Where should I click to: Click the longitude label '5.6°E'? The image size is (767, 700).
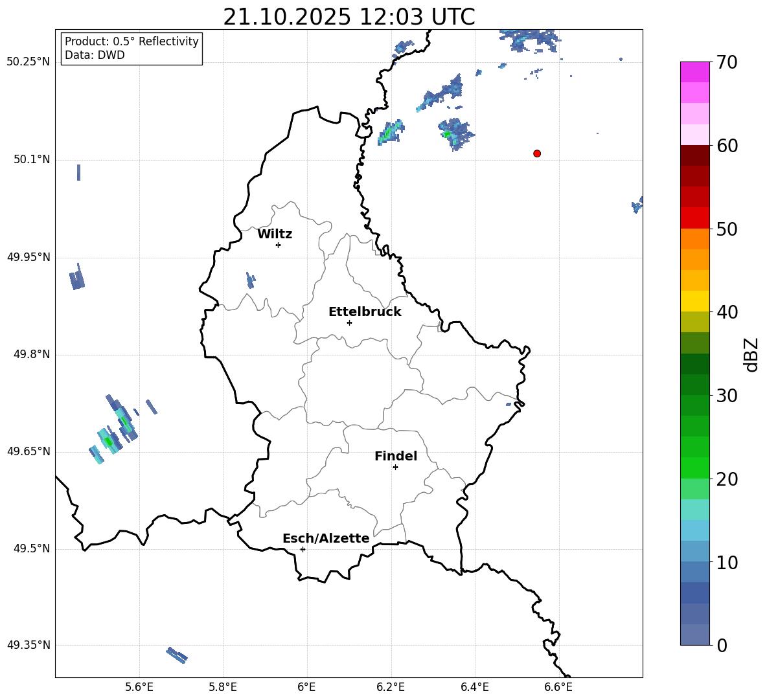point(139,687)
